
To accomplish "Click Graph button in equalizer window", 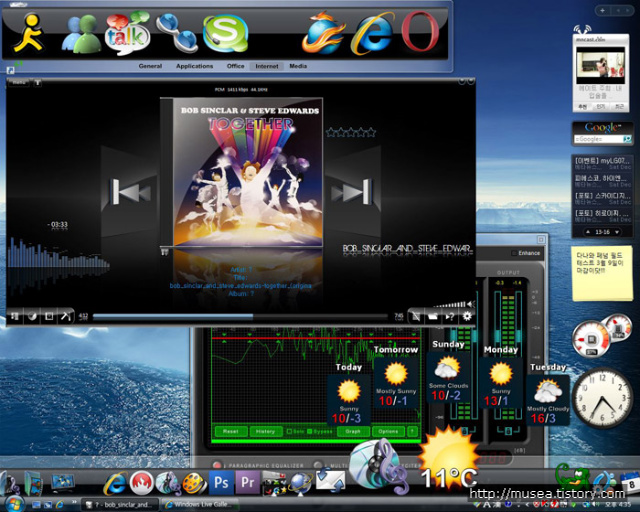I will [353, 431].
